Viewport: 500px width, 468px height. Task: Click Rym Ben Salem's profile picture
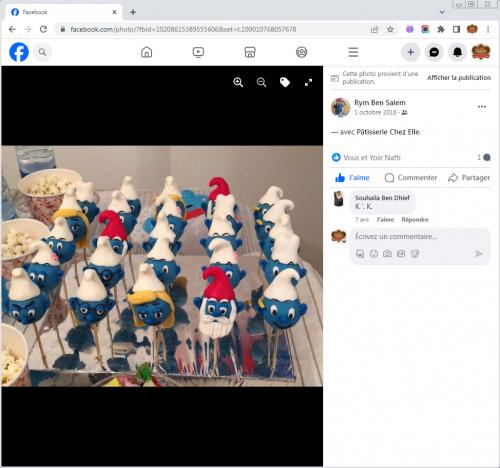(340, 107)
